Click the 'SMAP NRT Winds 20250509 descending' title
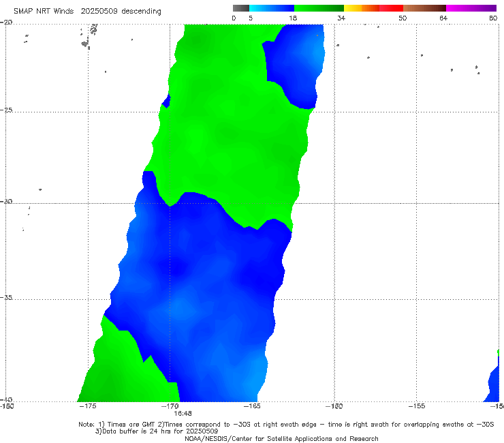 click(x=87, y=11)
